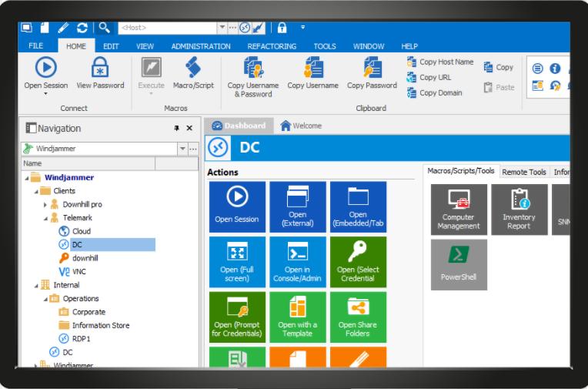588x389 pixels.
Task: Click Open Session in the ribbon
Action: (x=45, y=69)
